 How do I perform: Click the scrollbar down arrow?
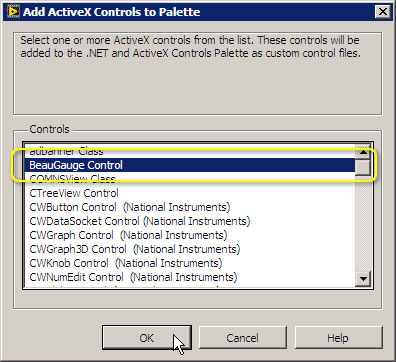[x=363, y=278]
